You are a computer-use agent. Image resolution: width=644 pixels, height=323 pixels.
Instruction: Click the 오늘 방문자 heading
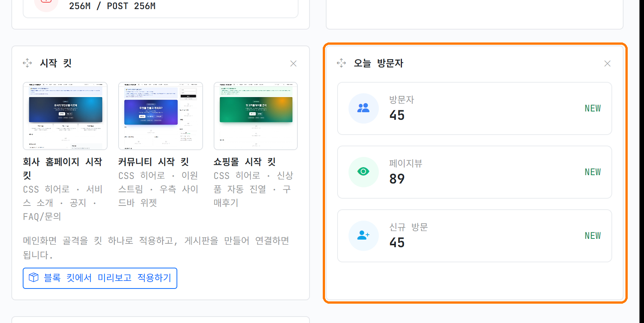(x=378, y=63)
